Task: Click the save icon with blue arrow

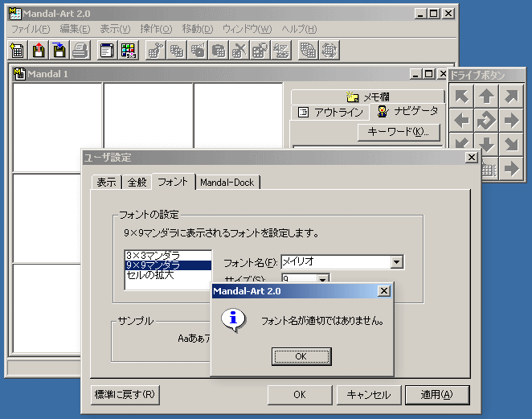Action: pos(59,51)
